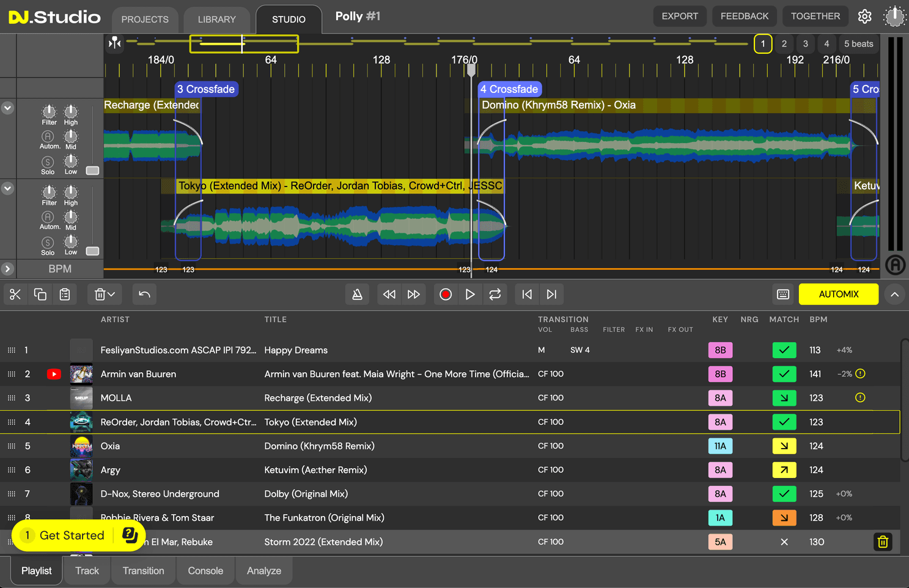909x588 pixels.
Task: Click the 11A key badge for Domino
Action: 720,446
